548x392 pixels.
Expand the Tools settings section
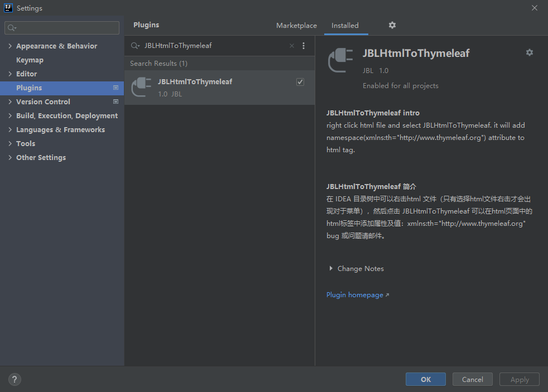[10, 143]
